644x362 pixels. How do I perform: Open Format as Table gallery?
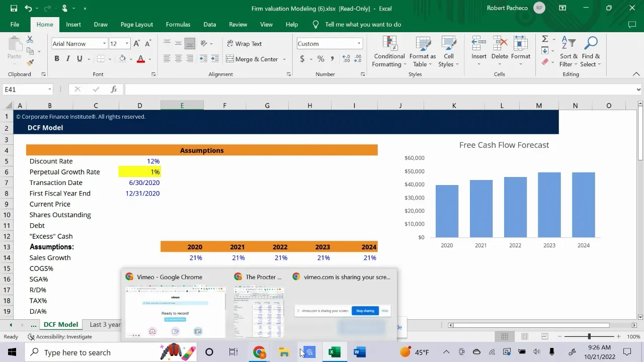[422, 51]
